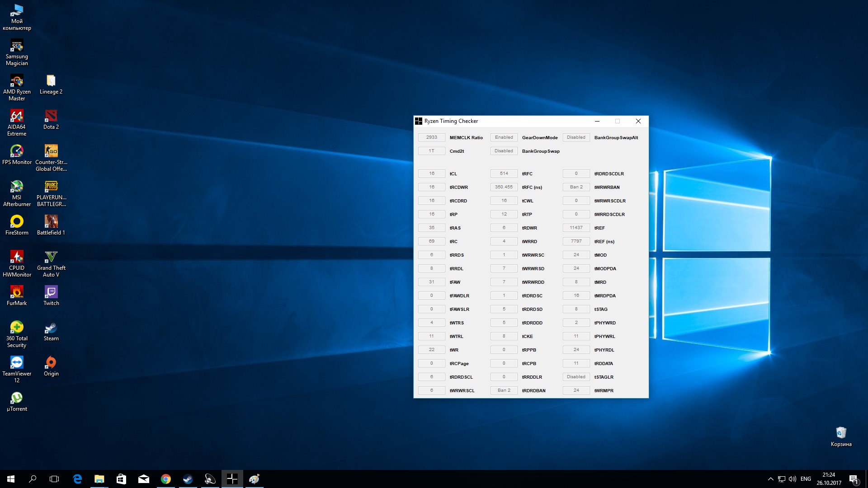Open Google Chrome from the taskbar
This screenshot has width=868, height=488.
(x=166, y=479)
